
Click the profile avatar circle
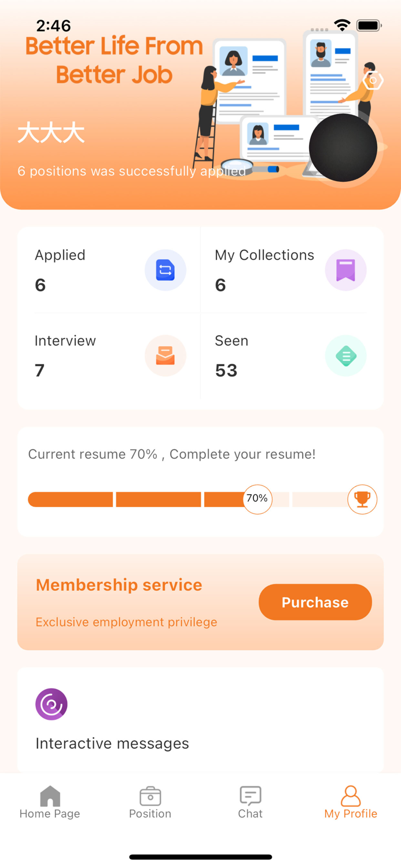tap(343, 148)
